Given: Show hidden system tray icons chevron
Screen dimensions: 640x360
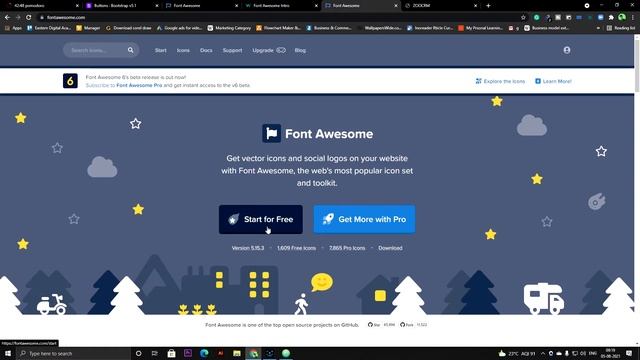Looking at the screenshot, I should (x=543, y=353).
